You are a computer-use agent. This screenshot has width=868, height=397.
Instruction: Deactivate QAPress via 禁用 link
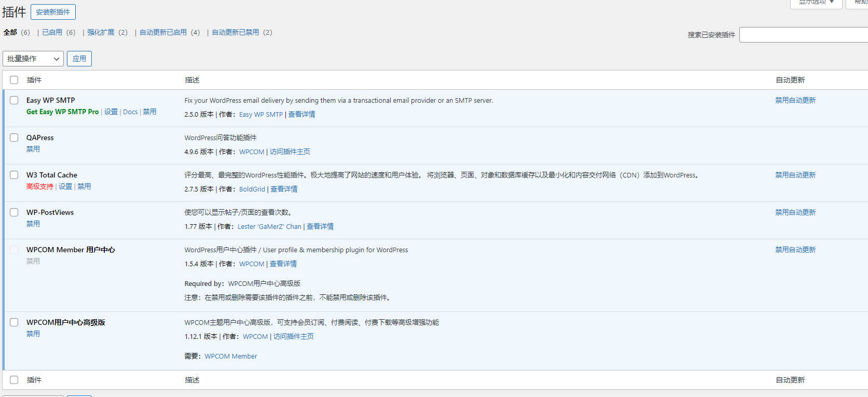pyautogui.click(x=33, y=149)
